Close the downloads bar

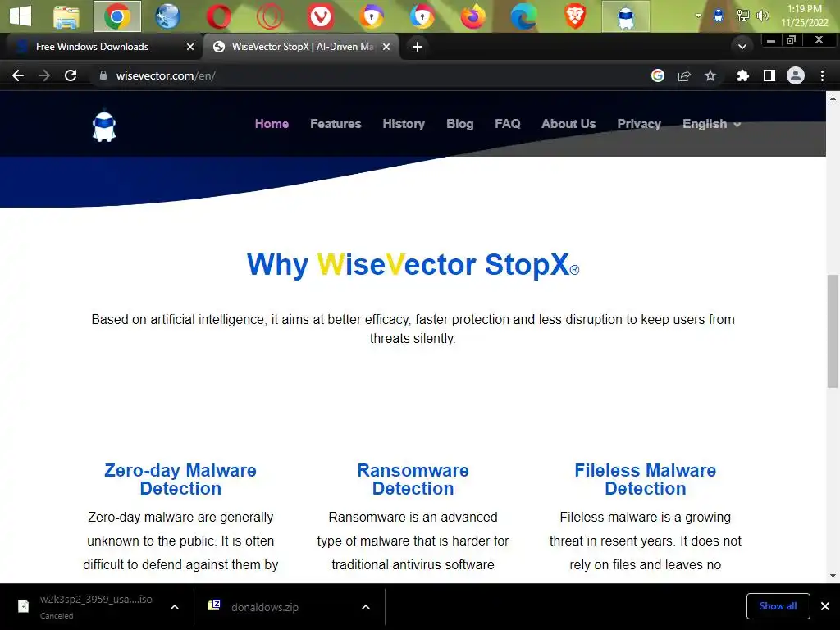(x=825, y=606)
